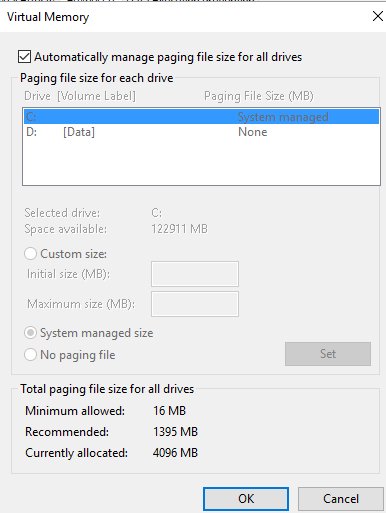The height and width of the screenshot is (513, 386).
Task: Click the None paging size value
Action: click(x=253, y=132)
